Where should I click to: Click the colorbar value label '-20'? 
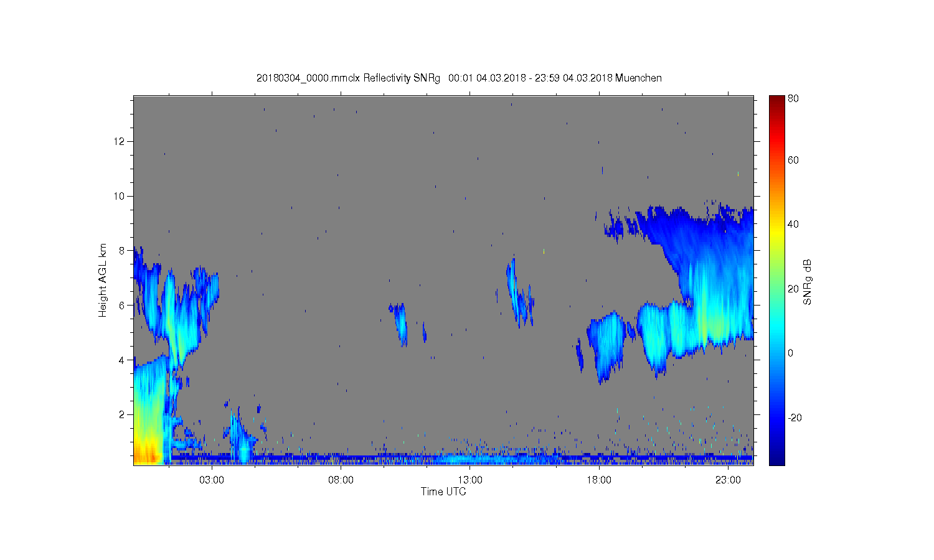coord(795,418)
